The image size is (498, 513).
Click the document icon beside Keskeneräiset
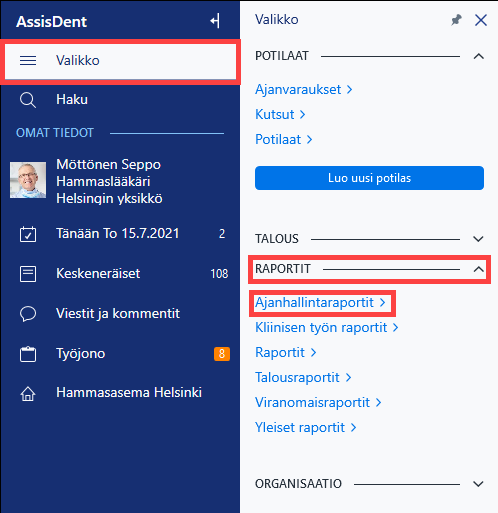coord(28,274)
